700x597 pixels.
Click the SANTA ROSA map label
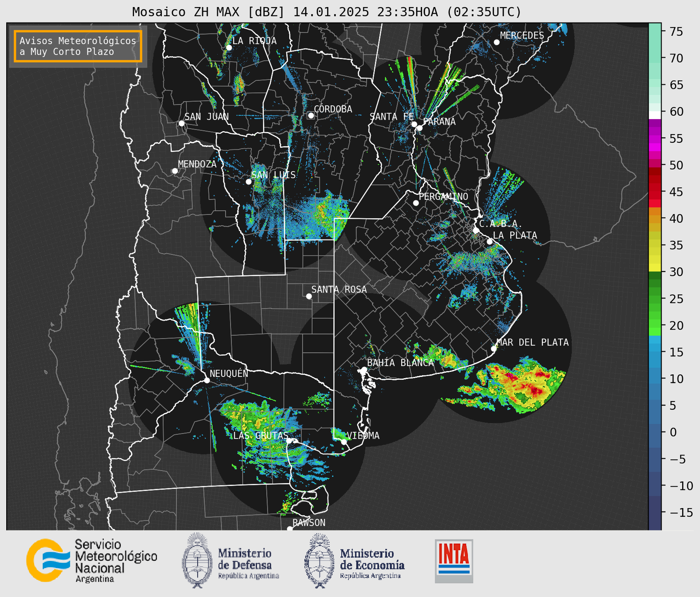tap(339, 289)
